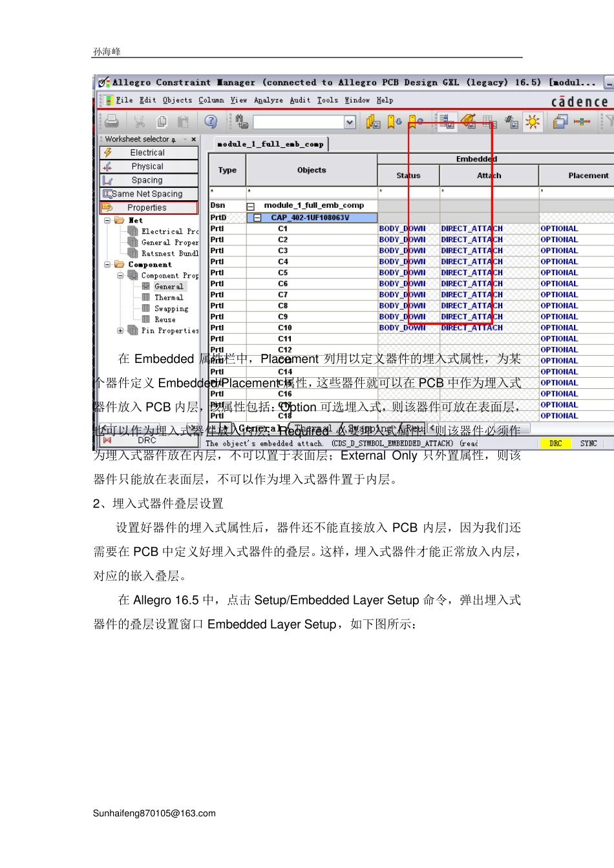Screen dimensions: 614x868
Task: Select Ratsnest Bundle under Net
Action: click(170, 253)
